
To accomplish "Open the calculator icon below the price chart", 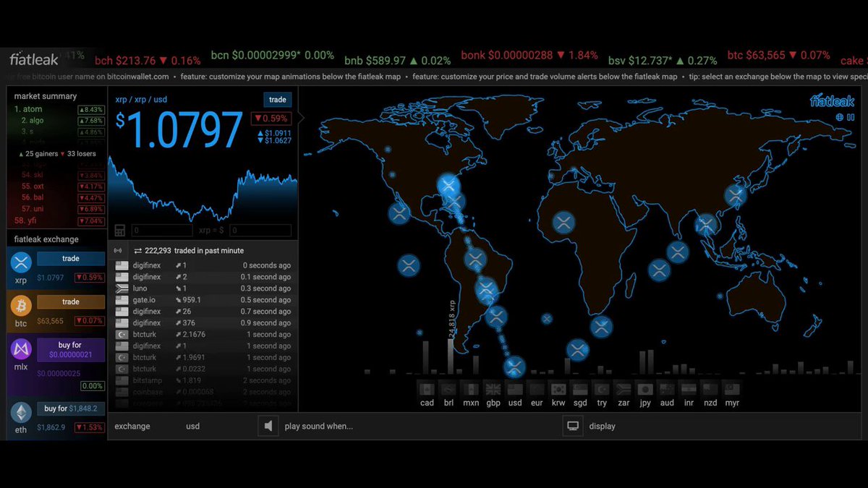I will (120, 231).
